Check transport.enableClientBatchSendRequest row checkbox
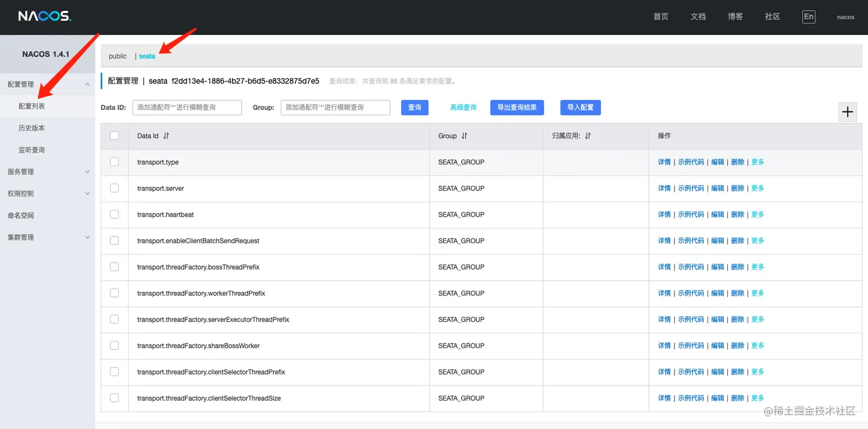Screen dimensions: 868x429 click(114, 241)
